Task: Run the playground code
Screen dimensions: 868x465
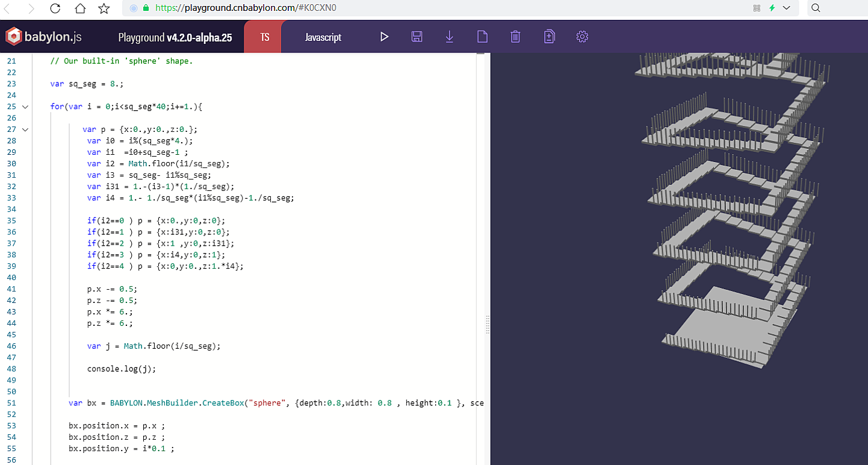Action: tap(385, 36)
